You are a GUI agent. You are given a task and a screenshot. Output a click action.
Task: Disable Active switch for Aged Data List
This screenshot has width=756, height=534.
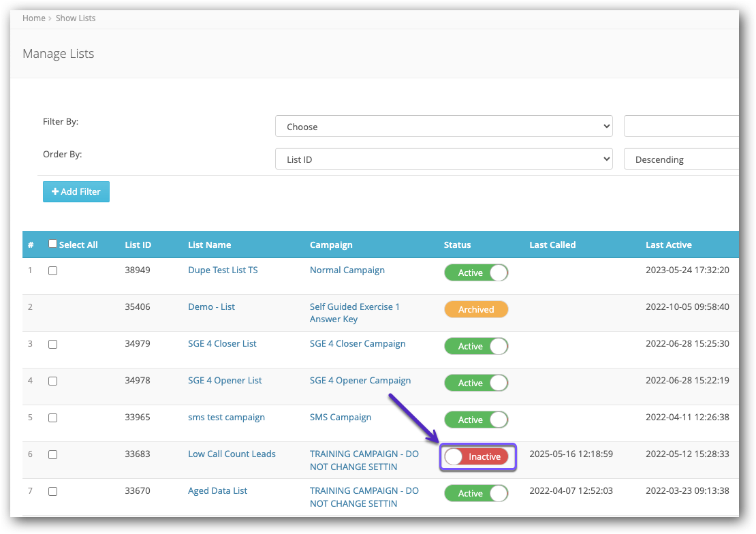pos(476,493)
